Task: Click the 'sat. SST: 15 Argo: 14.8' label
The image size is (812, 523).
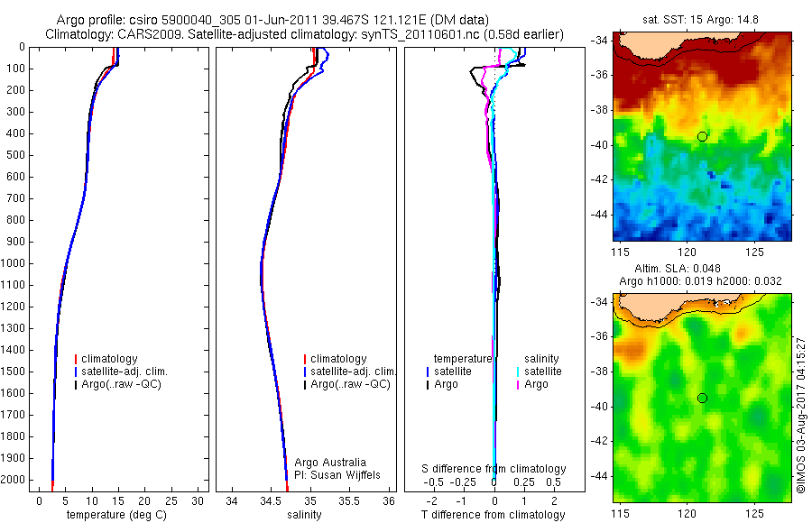Action: point(700,20)
